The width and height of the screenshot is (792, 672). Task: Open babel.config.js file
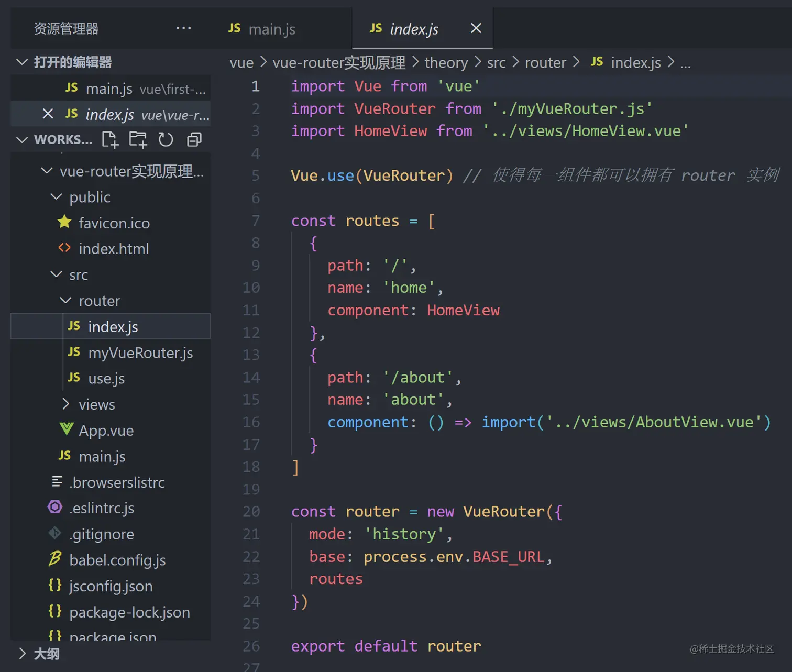[x=117, y=560]
